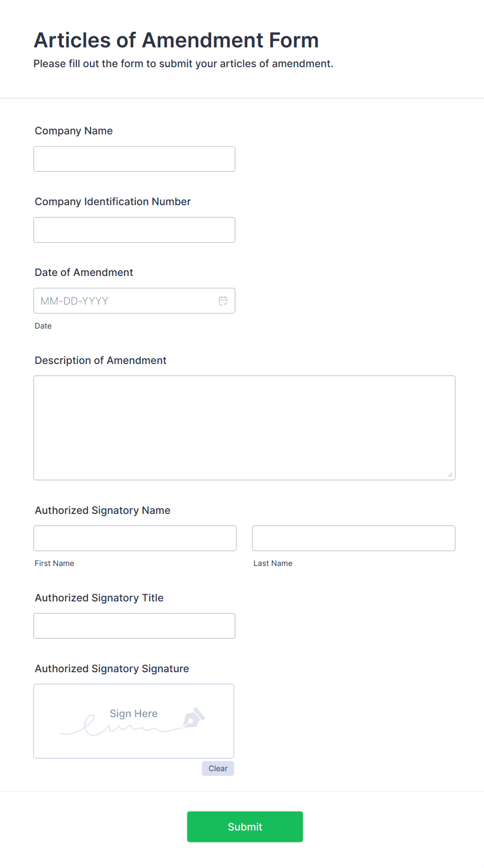Screen dimensions: 484x868
Task: Select the First Name input field
Action: (x=134, y=538)
